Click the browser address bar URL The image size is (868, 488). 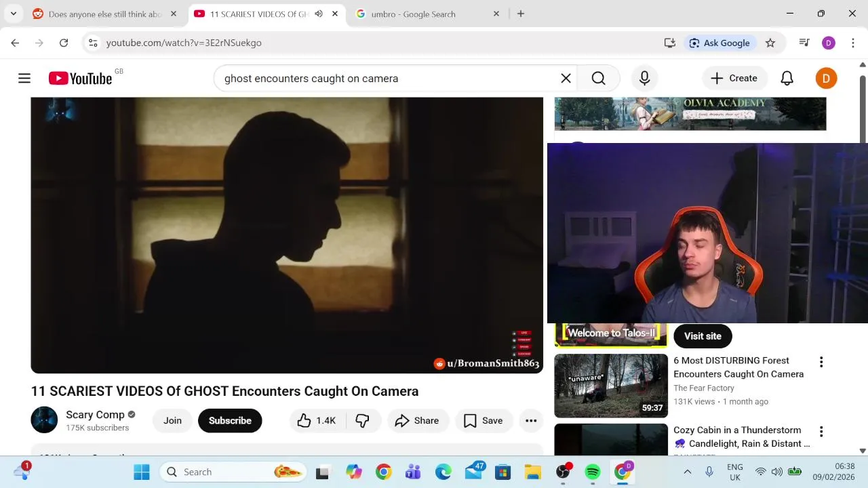184,43
